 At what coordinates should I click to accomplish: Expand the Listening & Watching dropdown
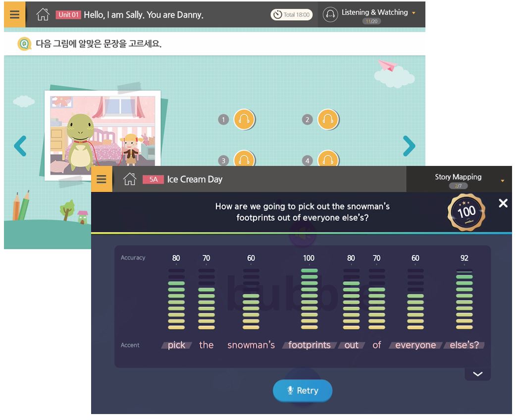[x=414, y=13]
